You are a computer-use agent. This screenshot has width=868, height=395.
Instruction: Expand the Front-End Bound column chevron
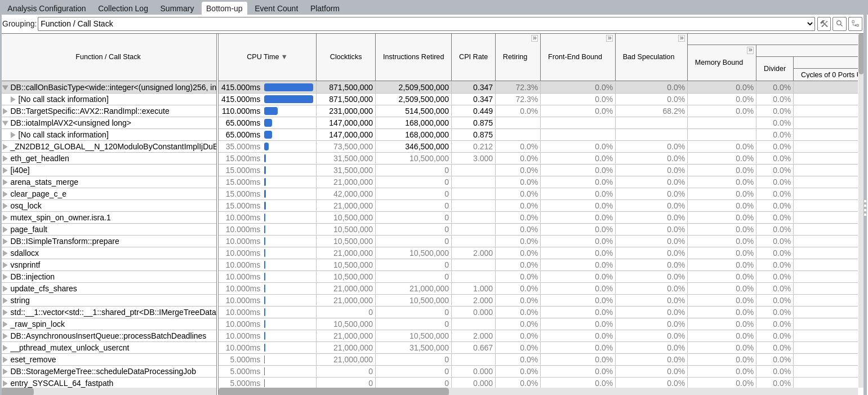pos(609,38)
